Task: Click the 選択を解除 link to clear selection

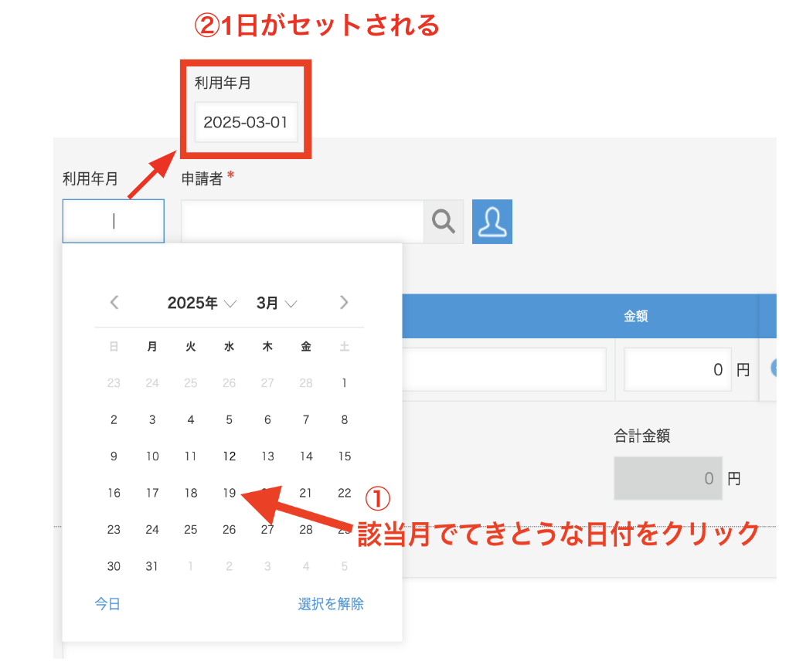Action: 330,603
